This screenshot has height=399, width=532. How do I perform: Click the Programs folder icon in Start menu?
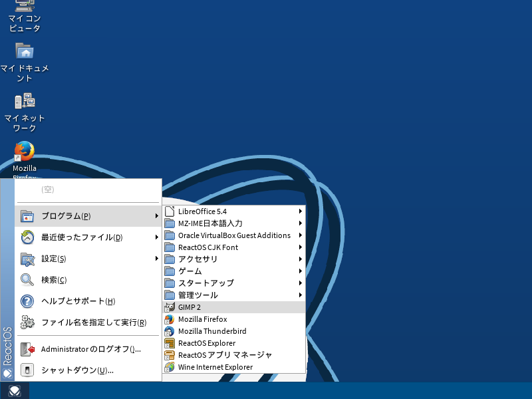pos(27,216)
